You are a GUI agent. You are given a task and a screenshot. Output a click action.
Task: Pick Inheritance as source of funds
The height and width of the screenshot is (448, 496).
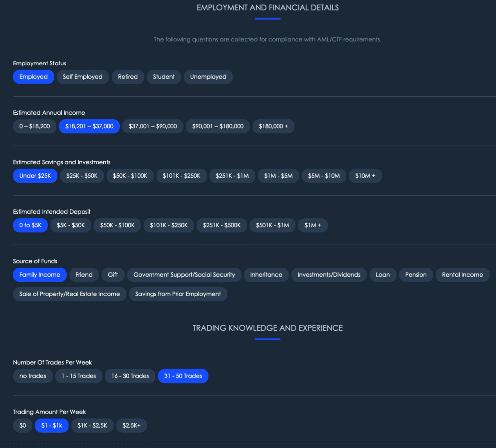click(266, 275)
